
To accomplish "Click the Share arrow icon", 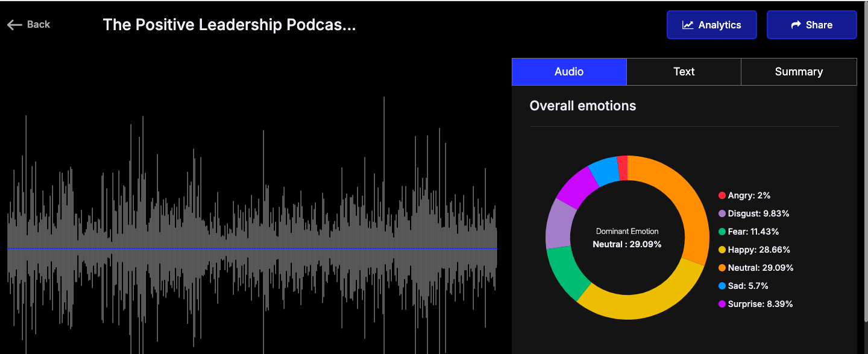I will point(796,25).
